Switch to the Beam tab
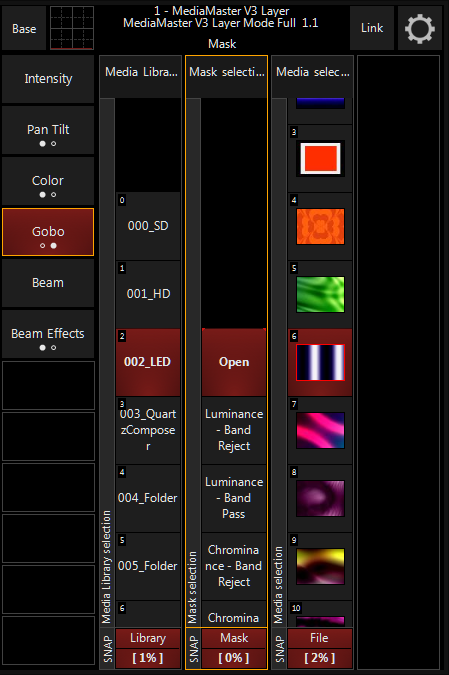Screen dimensions: 449x675 coord(48,283)
